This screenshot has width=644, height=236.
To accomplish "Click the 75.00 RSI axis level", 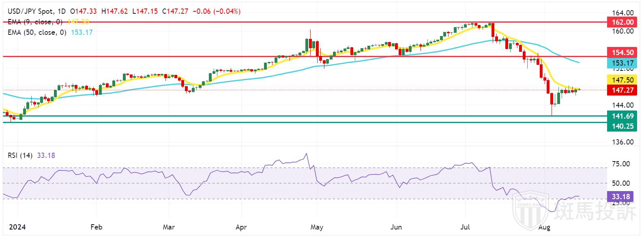I will point(620,164).
